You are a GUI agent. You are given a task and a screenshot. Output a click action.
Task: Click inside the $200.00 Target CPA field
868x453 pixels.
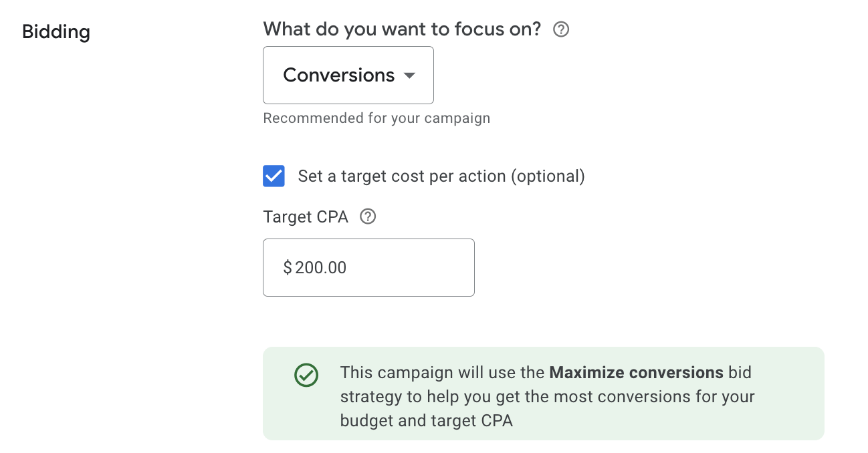pyautogui.click(x=368, y=267)
